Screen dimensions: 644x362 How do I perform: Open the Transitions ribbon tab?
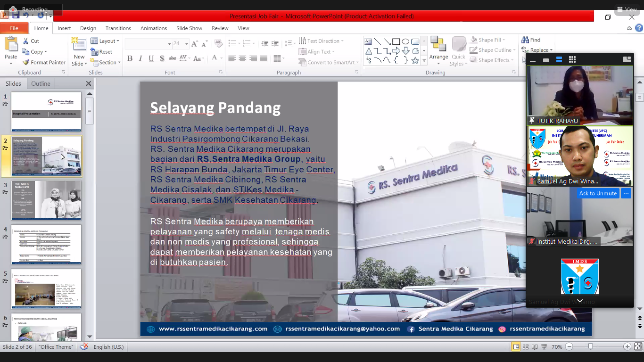[118, 28]
